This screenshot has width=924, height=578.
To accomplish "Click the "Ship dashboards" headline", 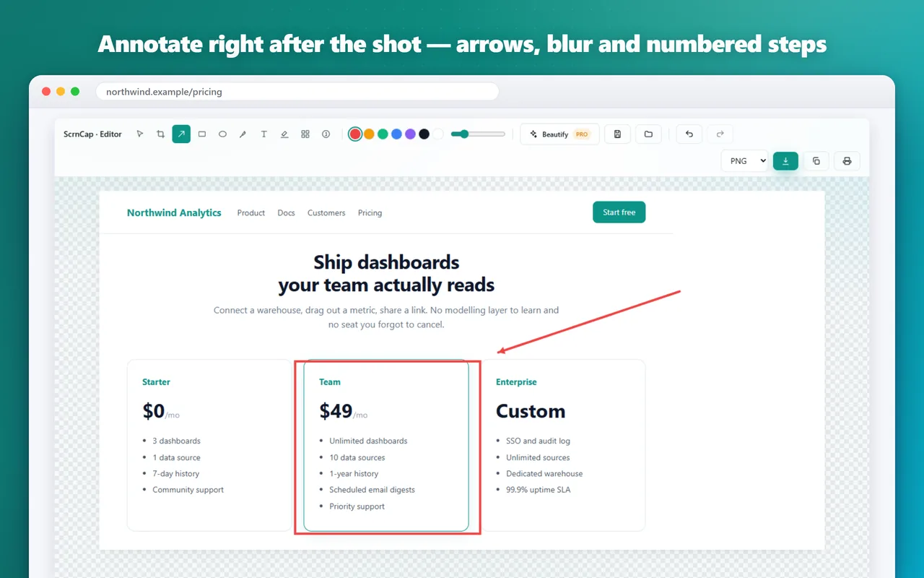I will click(386, 262).
